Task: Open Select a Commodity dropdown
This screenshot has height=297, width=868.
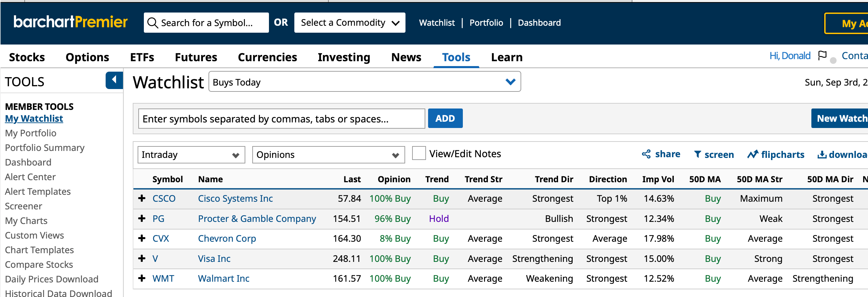Action: (x=350, y=23)
